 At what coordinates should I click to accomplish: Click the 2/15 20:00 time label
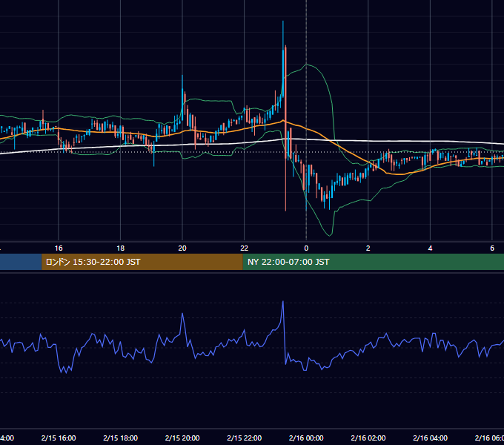point(182,438)
